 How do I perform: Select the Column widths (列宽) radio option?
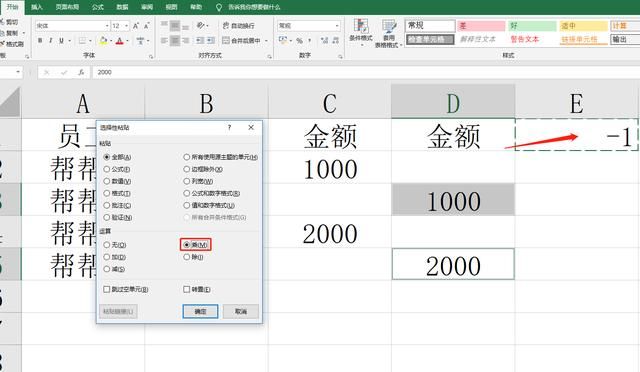click(187, 181)
